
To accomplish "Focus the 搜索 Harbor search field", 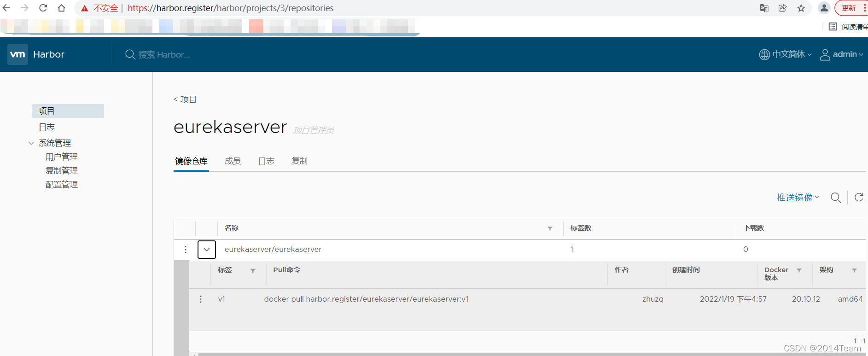I will [164, 55].
